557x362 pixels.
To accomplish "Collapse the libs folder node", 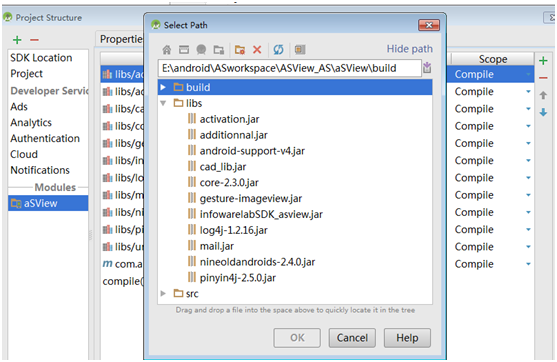I will [x=163, y=103].
